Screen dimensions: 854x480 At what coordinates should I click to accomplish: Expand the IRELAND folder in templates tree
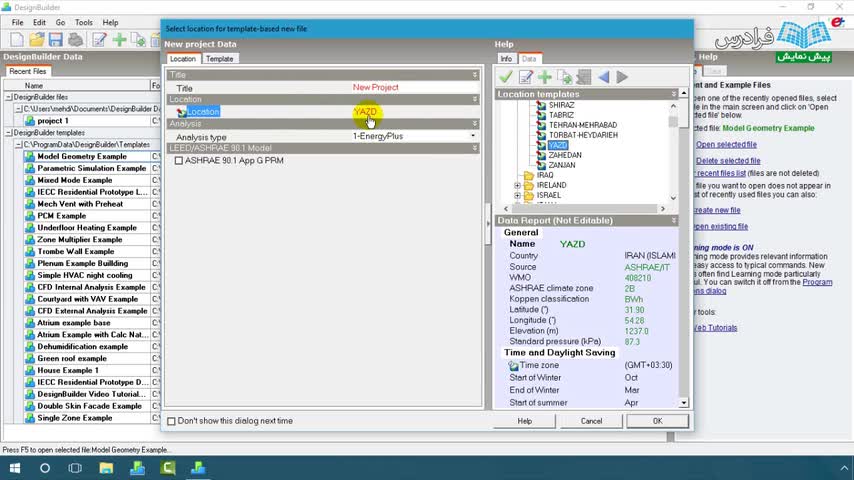(517, 185)
